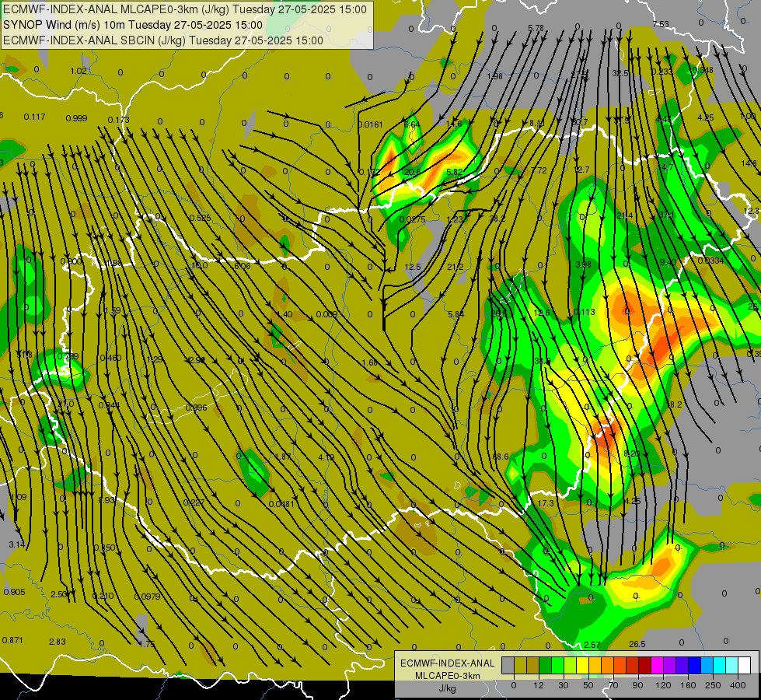Screen dimensions: 761x700
Task: Click the map value 6.64
Action: (411, 125)
